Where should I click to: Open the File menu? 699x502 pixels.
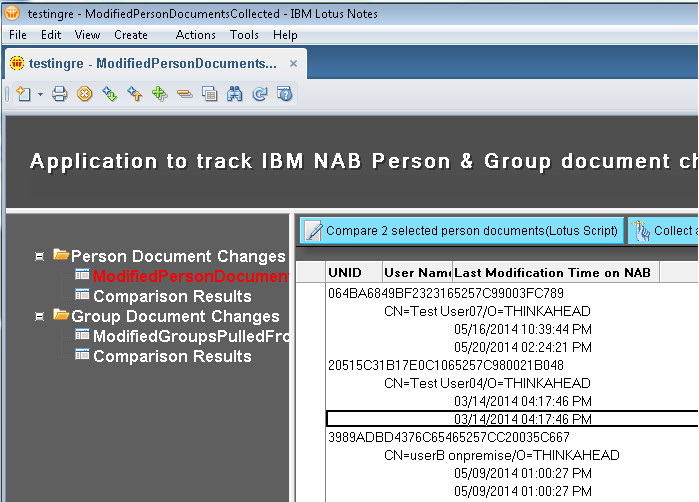click(x=18, y=35)
